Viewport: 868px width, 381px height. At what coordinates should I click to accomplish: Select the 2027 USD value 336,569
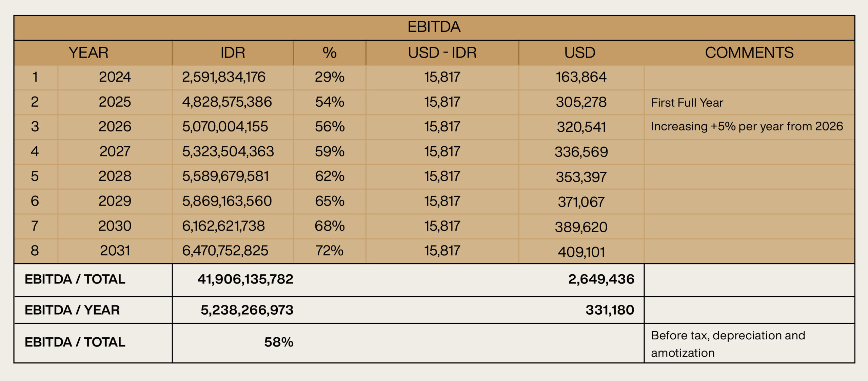pyautogui.click(x=581, y=152)
